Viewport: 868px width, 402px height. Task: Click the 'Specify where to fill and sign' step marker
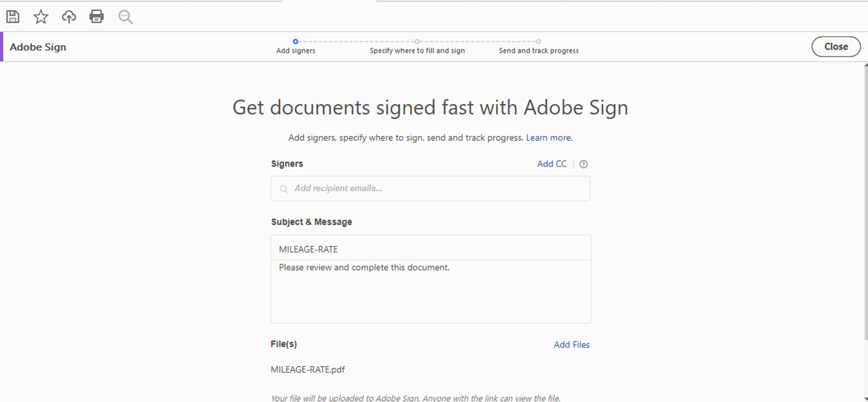tap(417, 41)
